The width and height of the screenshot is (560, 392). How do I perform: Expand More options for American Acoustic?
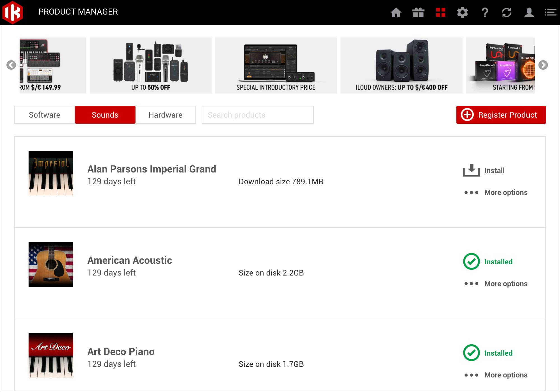coord(496,284)
